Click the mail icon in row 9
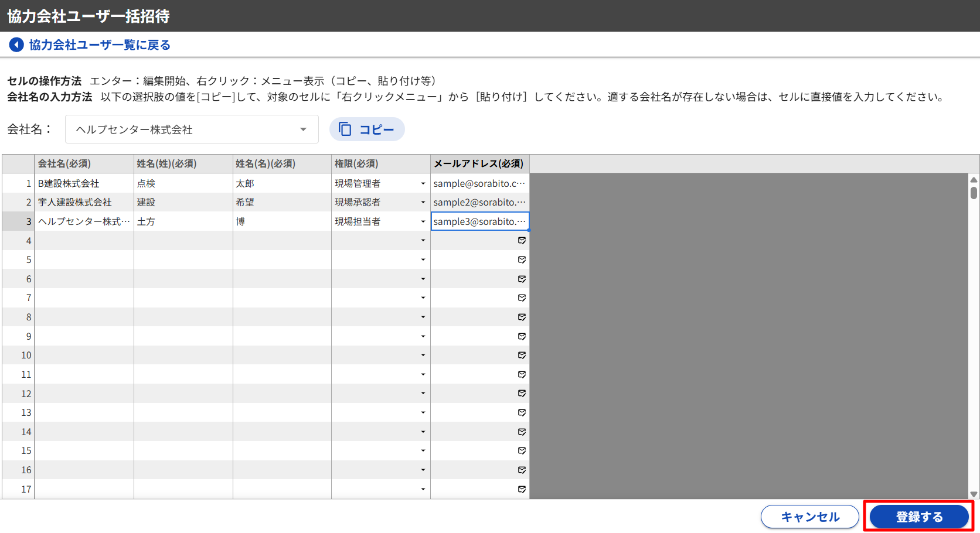Image resolution: width=980 pixels, height=533 pixels. pos(522,336)
